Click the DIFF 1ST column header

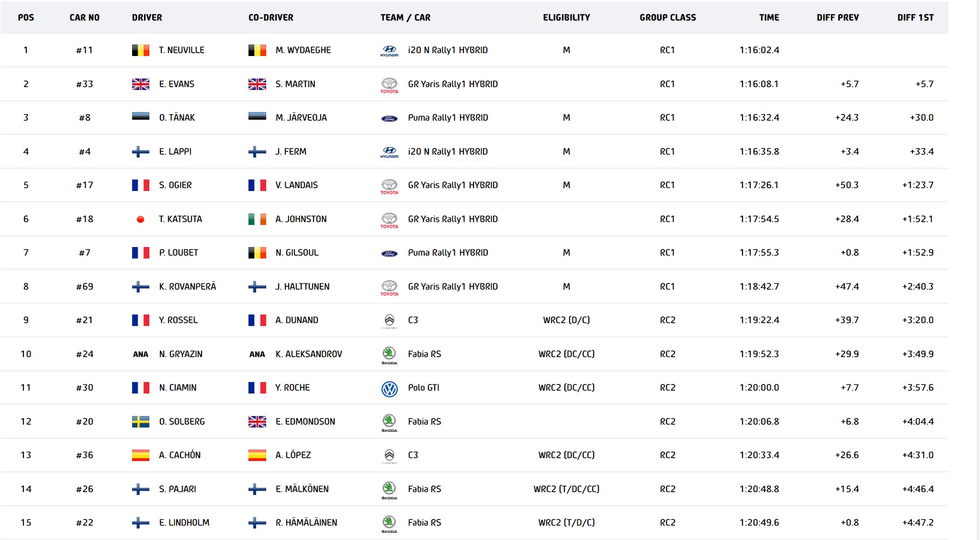[915, 18]
